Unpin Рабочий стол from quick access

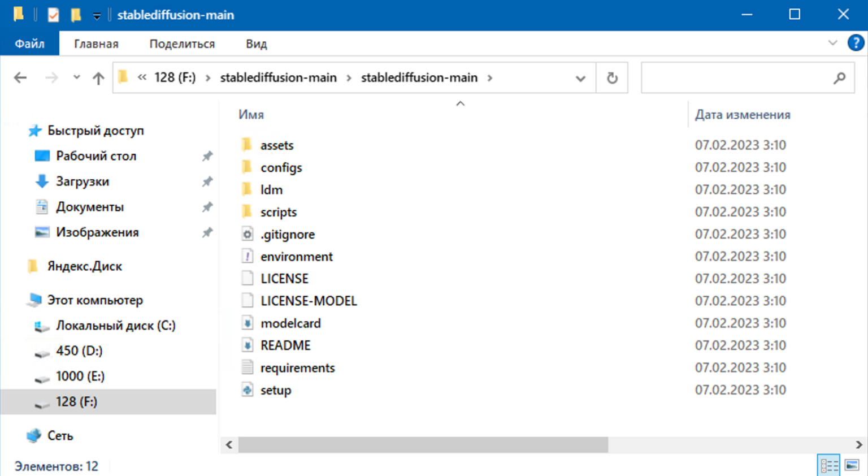pos(207,156)
